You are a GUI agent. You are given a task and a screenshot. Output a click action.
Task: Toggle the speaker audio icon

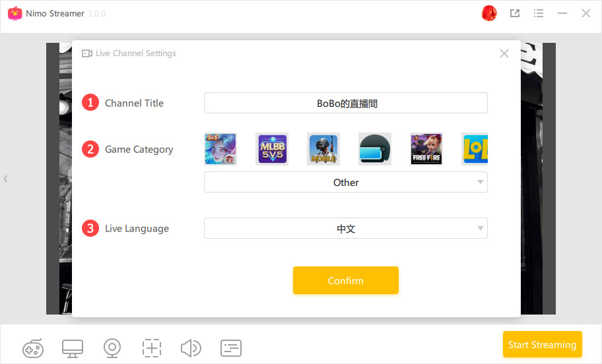click(x=191, y=348)
